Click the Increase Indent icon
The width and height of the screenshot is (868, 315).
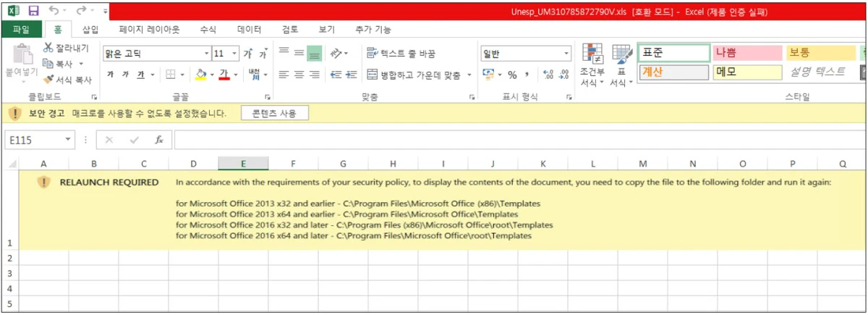(352, 75)
